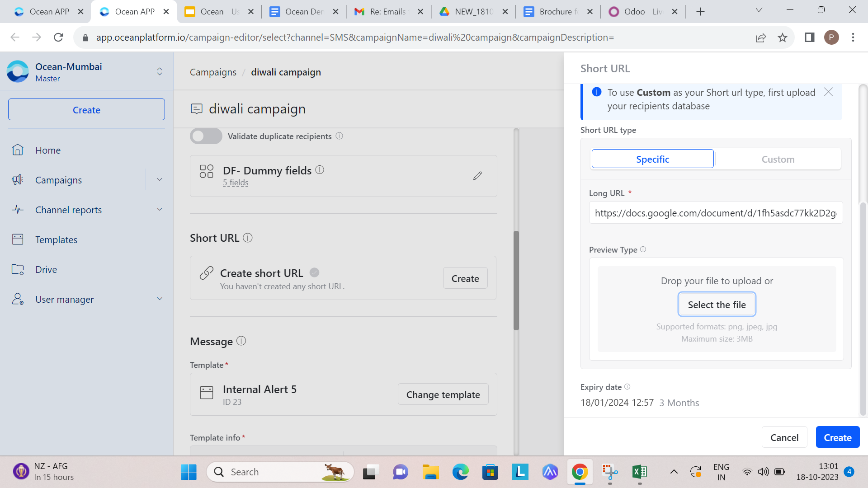Close the Custom short URL info banner
868x488 pixels.
(828, 92)
